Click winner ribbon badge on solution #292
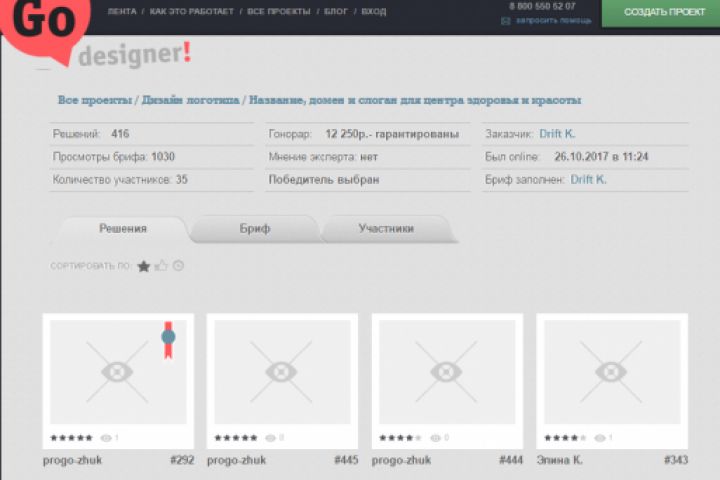720x480 pixels. (169, 339)
